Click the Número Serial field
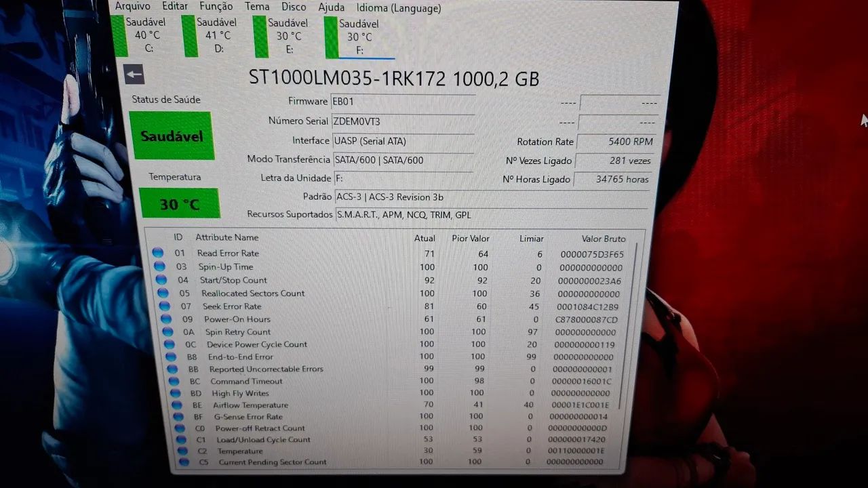 403,121
